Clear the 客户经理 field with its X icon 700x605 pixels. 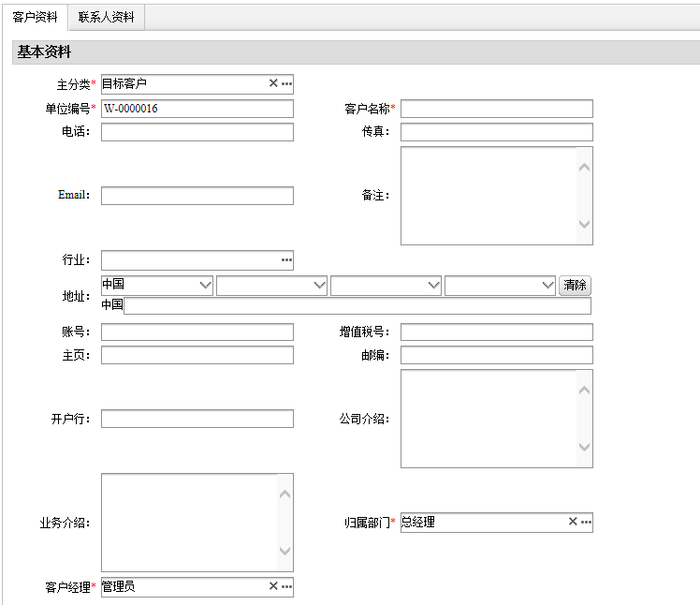pos(273,585)
